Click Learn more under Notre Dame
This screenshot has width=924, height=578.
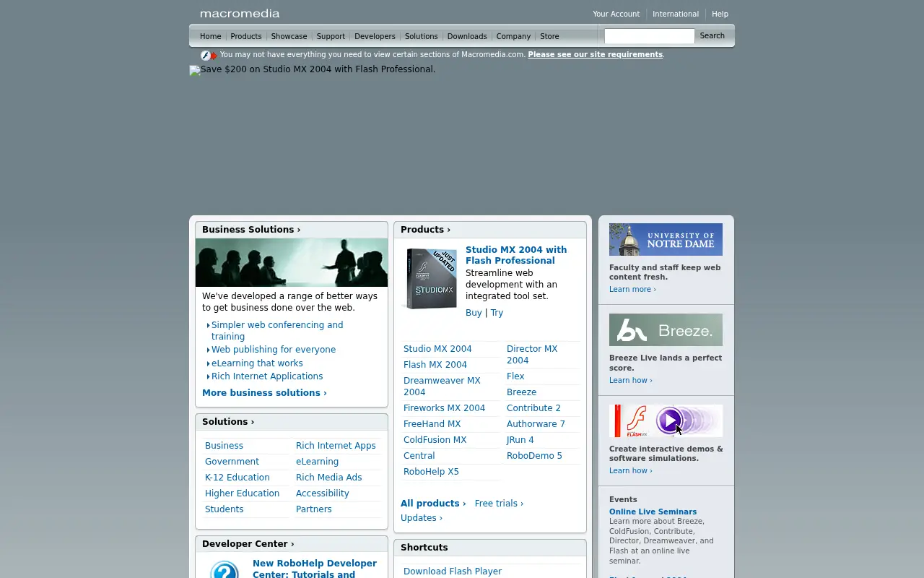pos(632,290)
